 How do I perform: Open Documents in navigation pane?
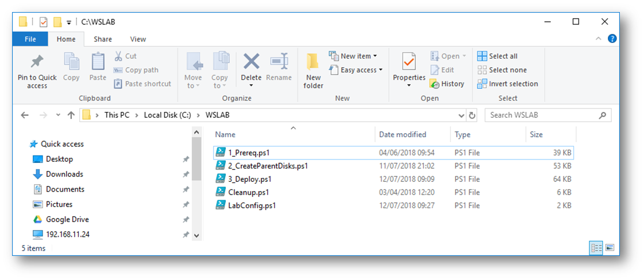[59, 189]
